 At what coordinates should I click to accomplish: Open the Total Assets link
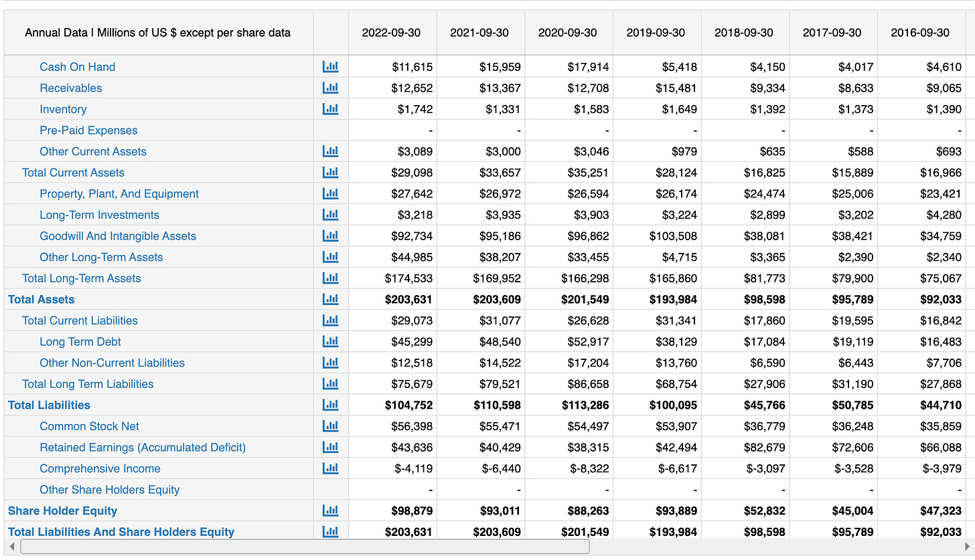tap(42, 300)
